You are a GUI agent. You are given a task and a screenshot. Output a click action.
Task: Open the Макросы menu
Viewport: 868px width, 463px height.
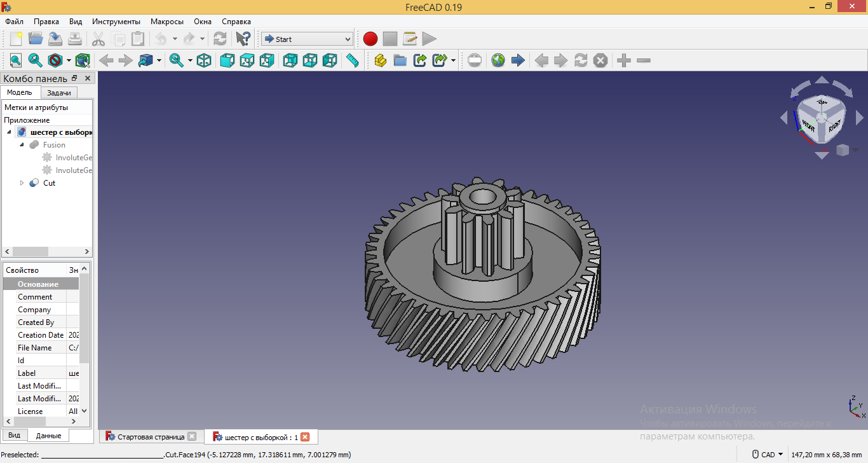(x=166, y=22)
